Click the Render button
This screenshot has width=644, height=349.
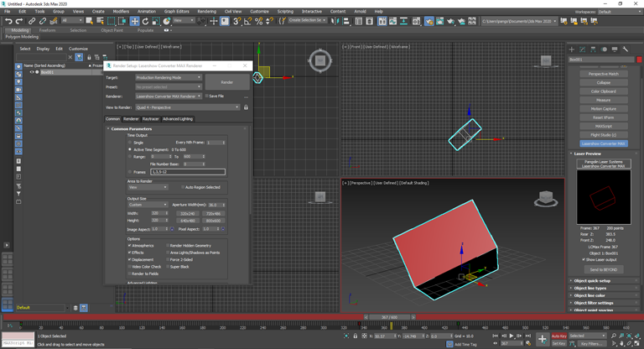[227, 82]
